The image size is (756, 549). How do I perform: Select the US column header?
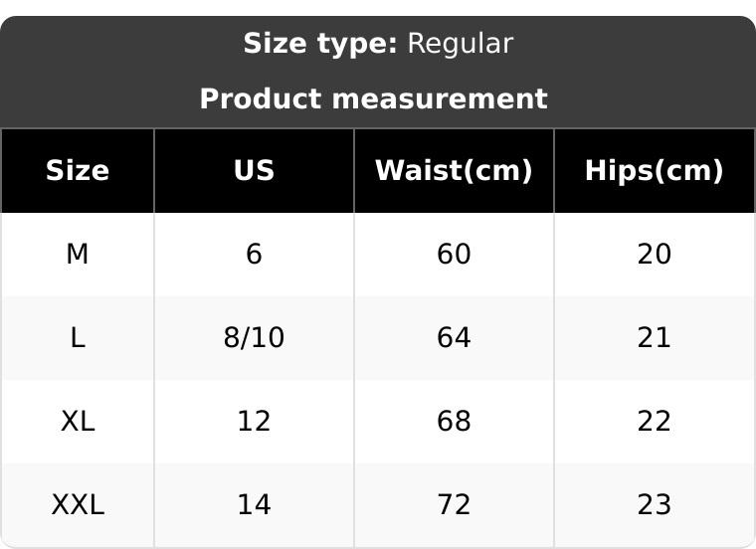[x=254, y=171]
